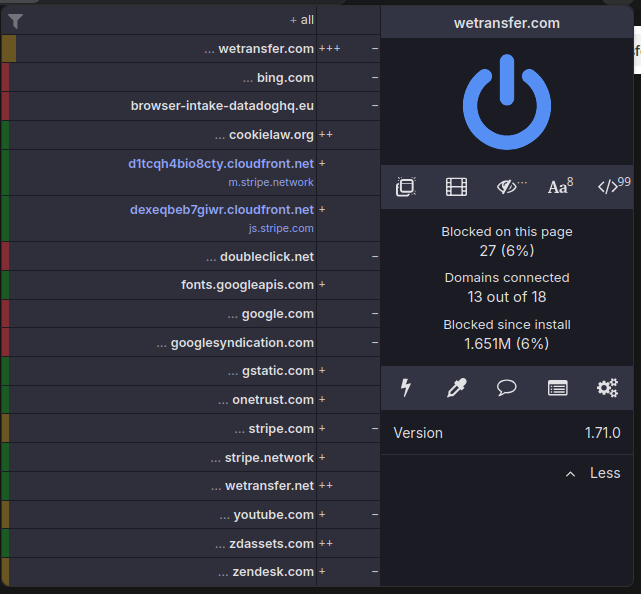Open the logger list icon
Image resolution: width=641 pixels, height=594 pixels.
557,388
